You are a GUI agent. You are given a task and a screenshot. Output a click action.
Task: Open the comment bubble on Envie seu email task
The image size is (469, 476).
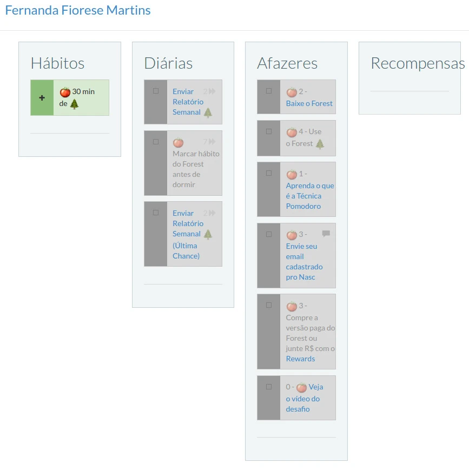(326, 234)
